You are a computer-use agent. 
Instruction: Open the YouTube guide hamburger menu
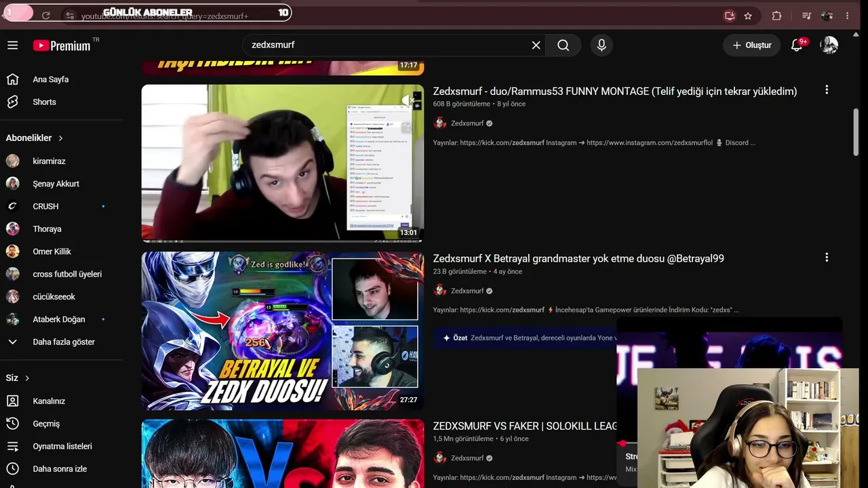[13, 45]
